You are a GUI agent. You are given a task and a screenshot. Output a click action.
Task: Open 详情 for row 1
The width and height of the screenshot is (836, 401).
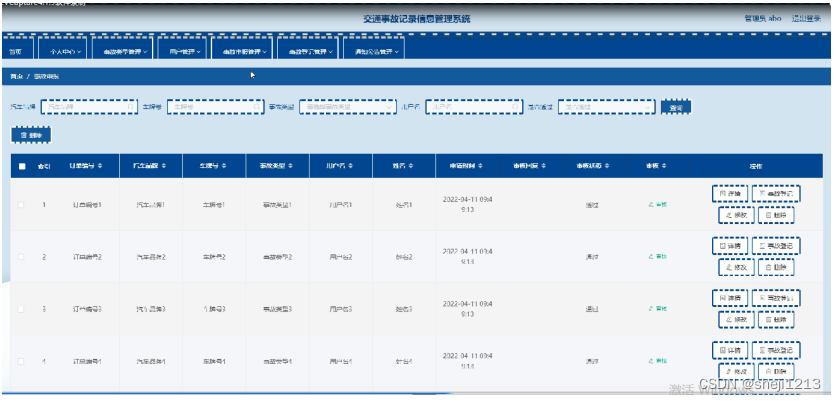click(x=730, y=194)
